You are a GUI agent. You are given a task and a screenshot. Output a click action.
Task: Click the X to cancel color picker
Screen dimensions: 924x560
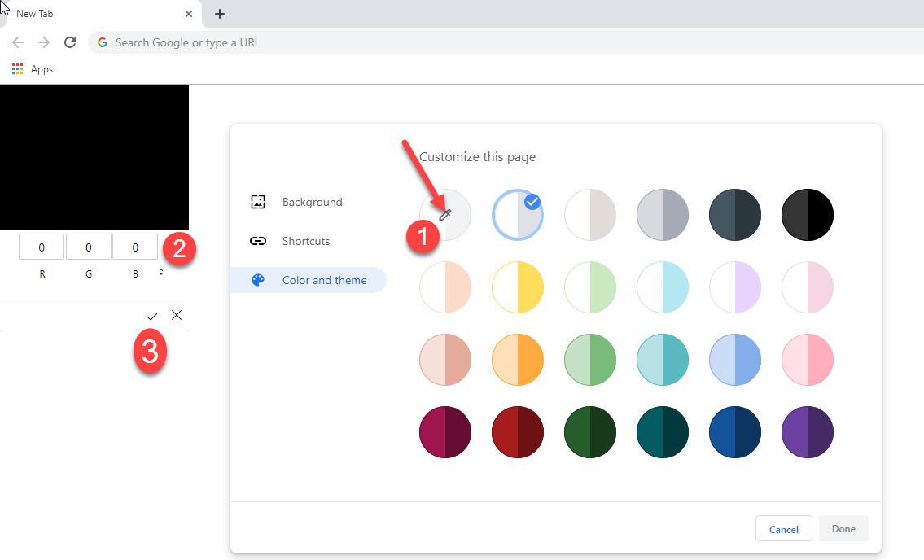tap(177, 315)
